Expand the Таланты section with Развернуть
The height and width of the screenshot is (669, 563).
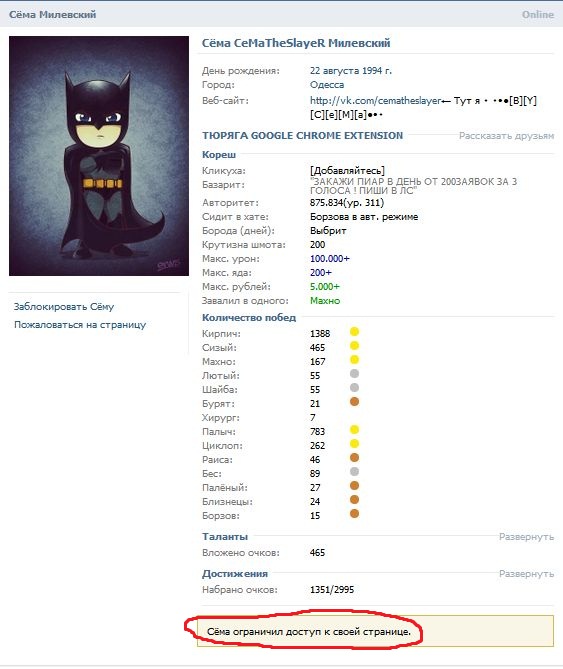(526, 537)
